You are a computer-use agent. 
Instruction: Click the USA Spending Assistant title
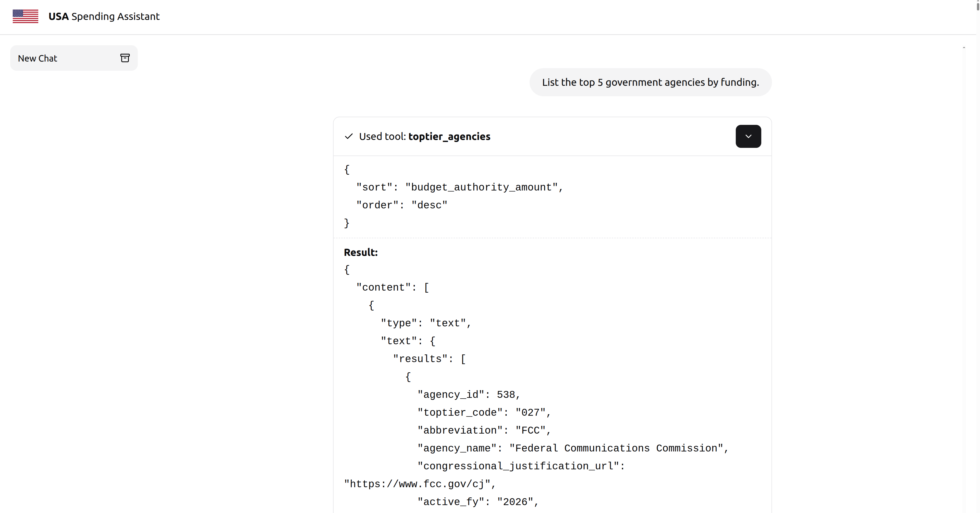tap(104, 16)
